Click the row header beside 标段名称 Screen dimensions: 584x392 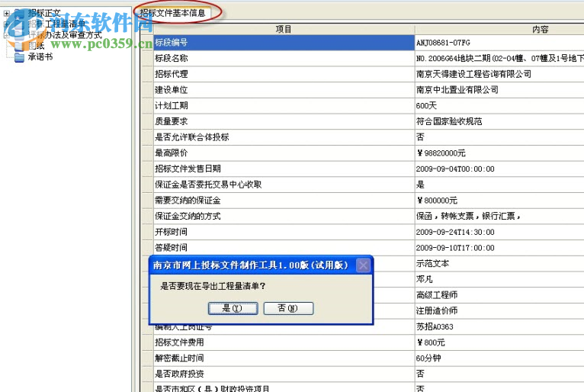click(147, 59)
